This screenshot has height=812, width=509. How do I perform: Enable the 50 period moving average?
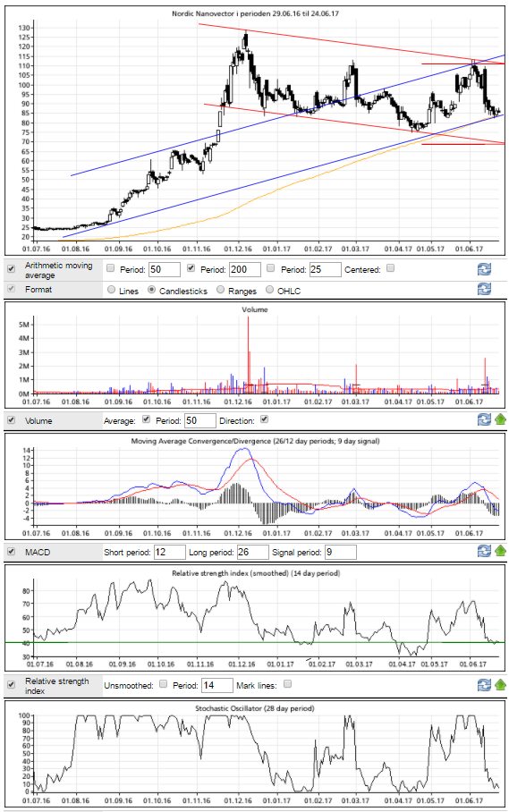(x=110, y=268)
